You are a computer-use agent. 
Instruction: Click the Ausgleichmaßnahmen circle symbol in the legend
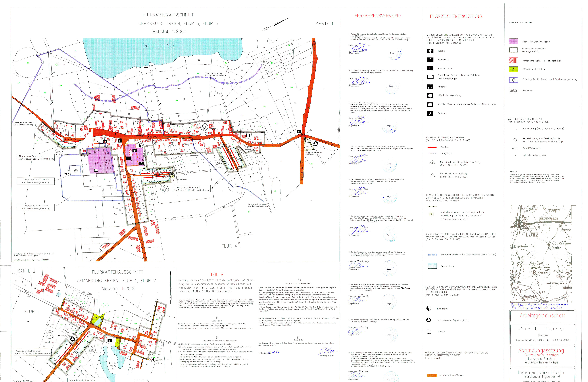point(431,214)
